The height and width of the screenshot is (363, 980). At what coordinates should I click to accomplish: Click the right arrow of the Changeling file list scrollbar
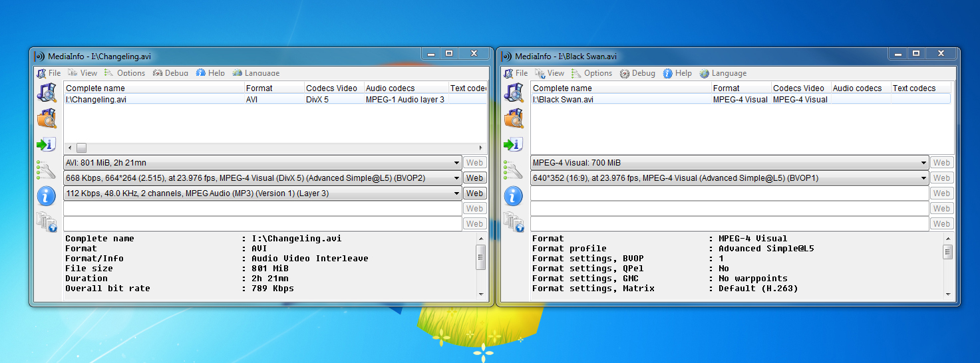(481, 148)
